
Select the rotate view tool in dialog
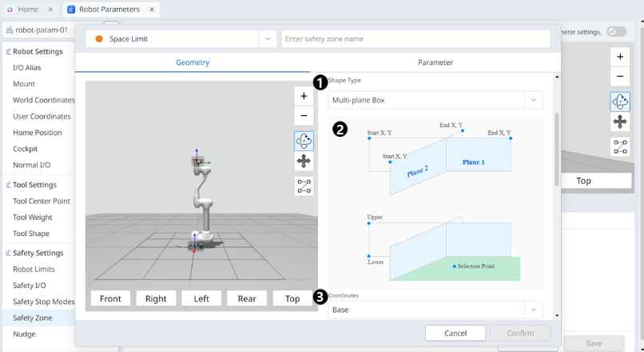click(x=304, y=141)
